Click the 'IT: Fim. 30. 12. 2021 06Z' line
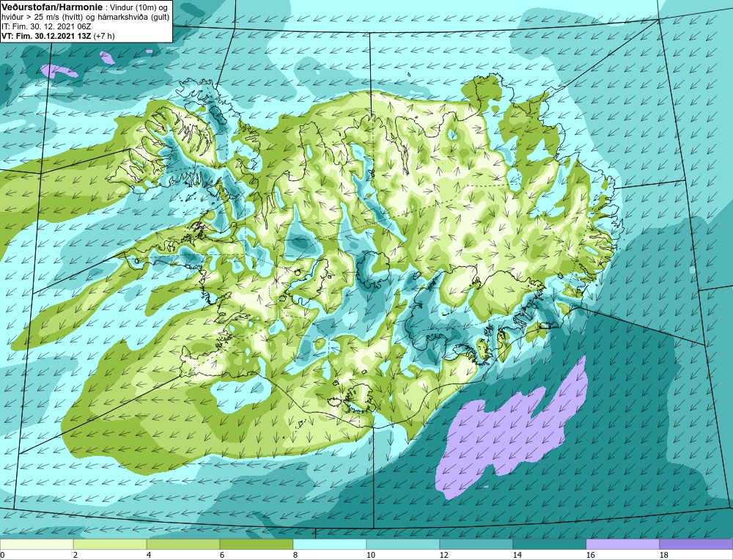The image size is (733, 560). [x=45, y=26]
